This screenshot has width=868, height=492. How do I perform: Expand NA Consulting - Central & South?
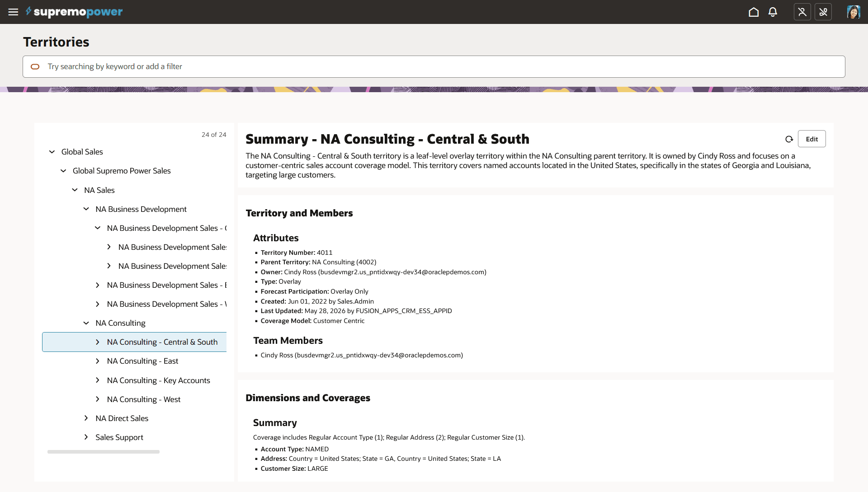97,342
